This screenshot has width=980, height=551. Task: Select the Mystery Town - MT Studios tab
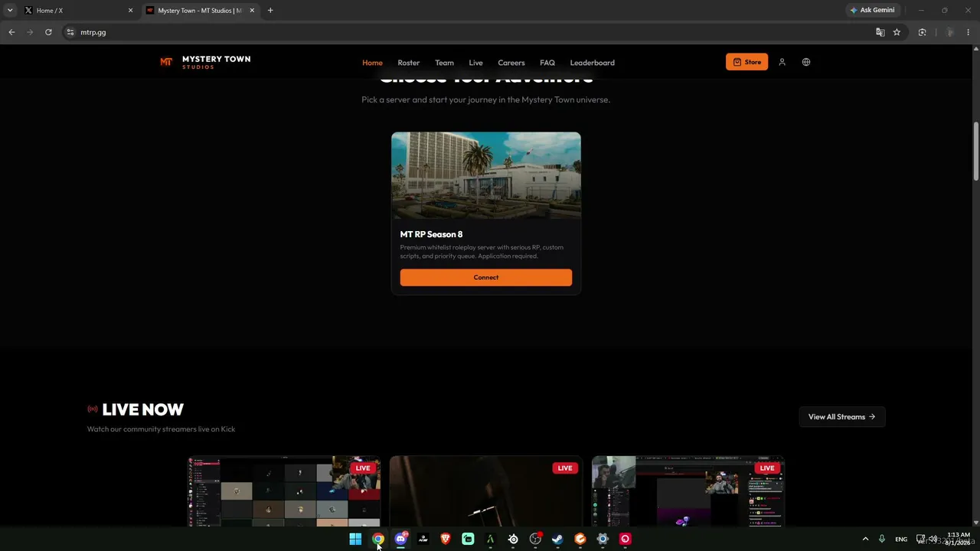(201, 11)
